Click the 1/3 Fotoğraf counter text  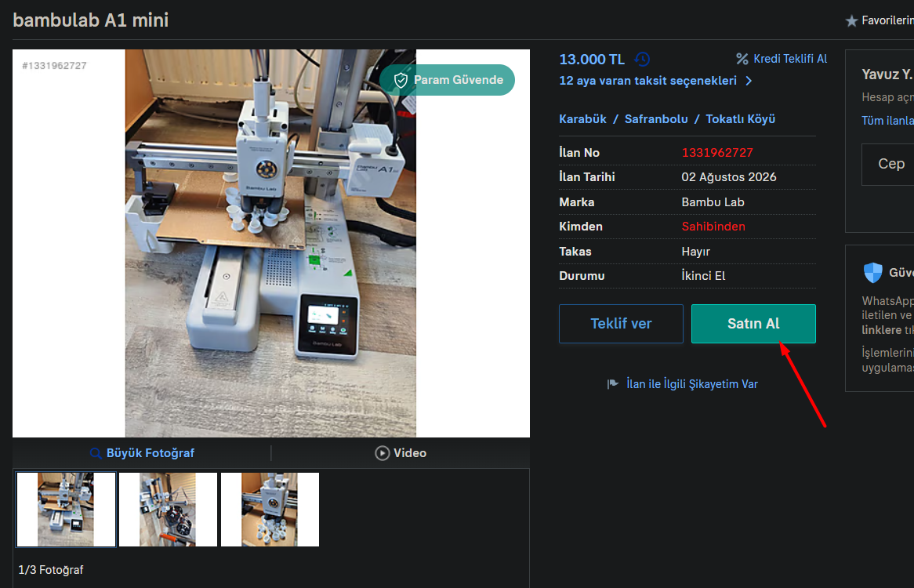[51, 570]
